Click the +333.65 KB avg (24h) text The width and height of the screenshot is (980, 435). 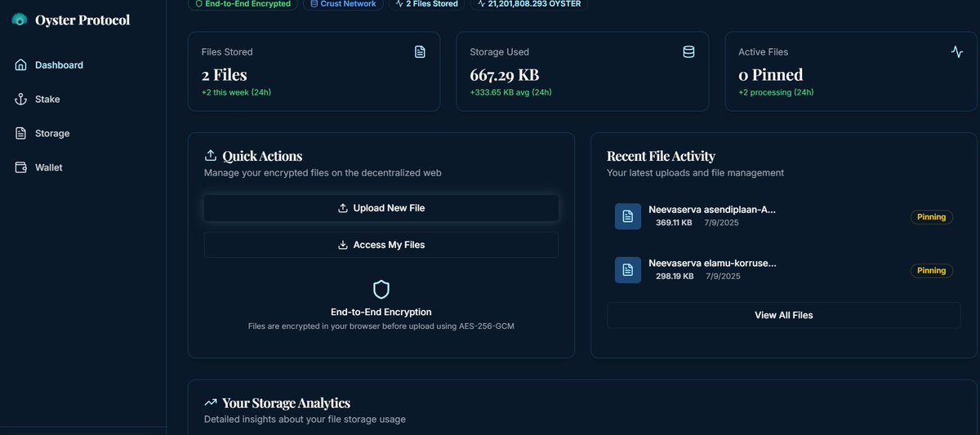510,92
